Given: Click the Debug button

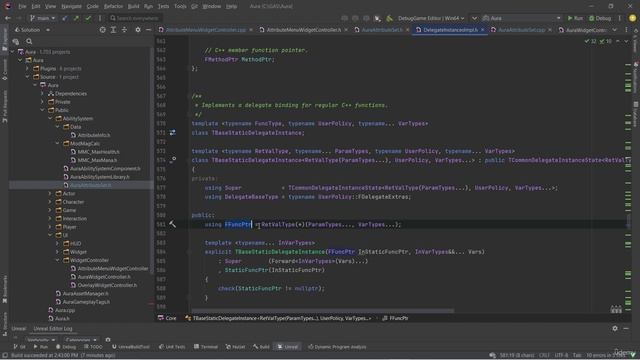Looking at the screenshot, I should click(600, 18).
